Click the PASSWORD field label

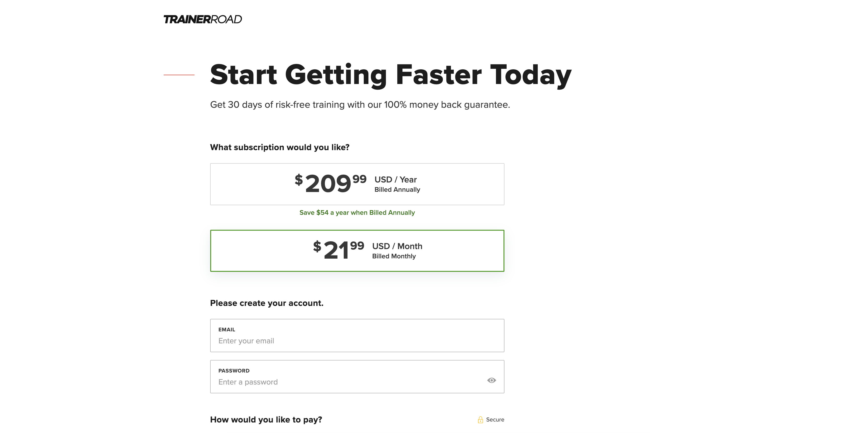pyautogui.click(x=234, y=371)
